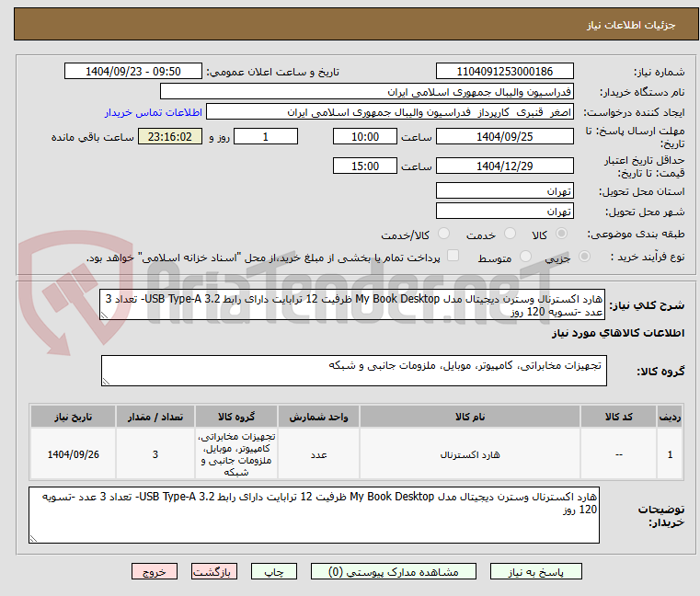Click the گروه کالا textarea
Image resolution: width=700 pixels, height=596 pixels.
(x=353, y=371)
